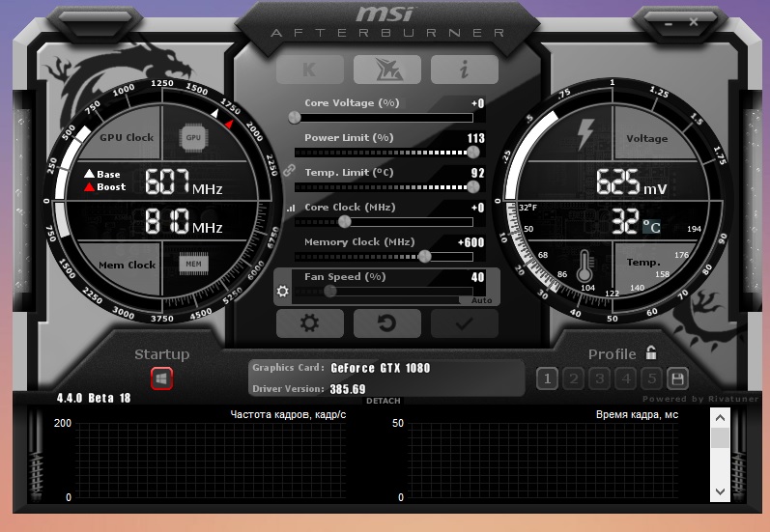Screen dimensions: 770x532
Task: Close Afterburner with the X button
Action: point(694,22)
